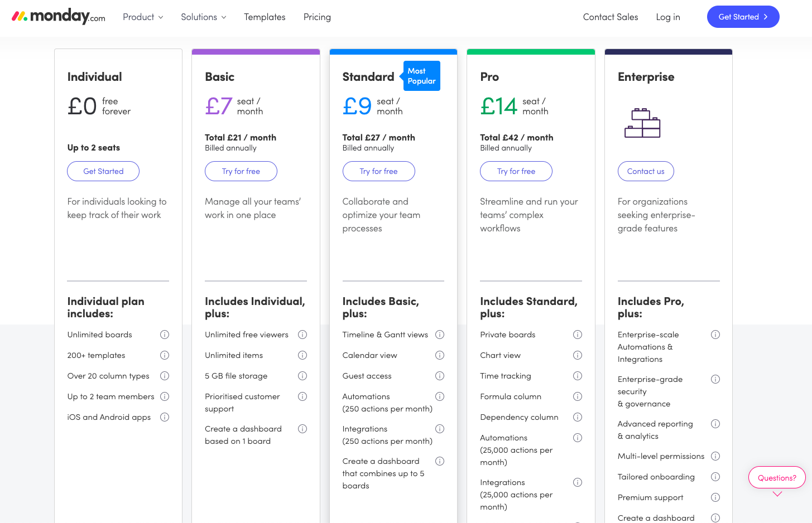Click the £14 Pro price

(x=499, y=106)
